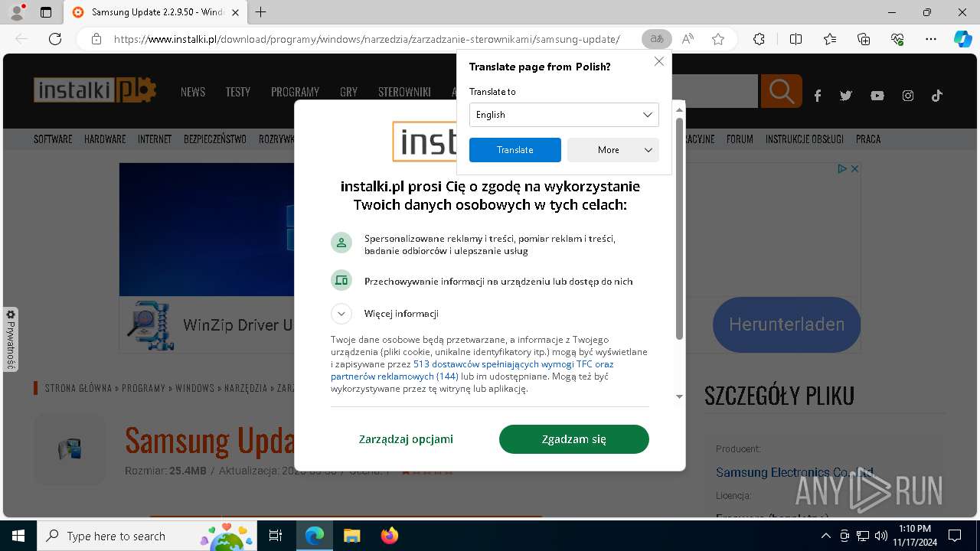Open ad info triangle icon
Screen dimensions: 980x551
coord(842,168)
